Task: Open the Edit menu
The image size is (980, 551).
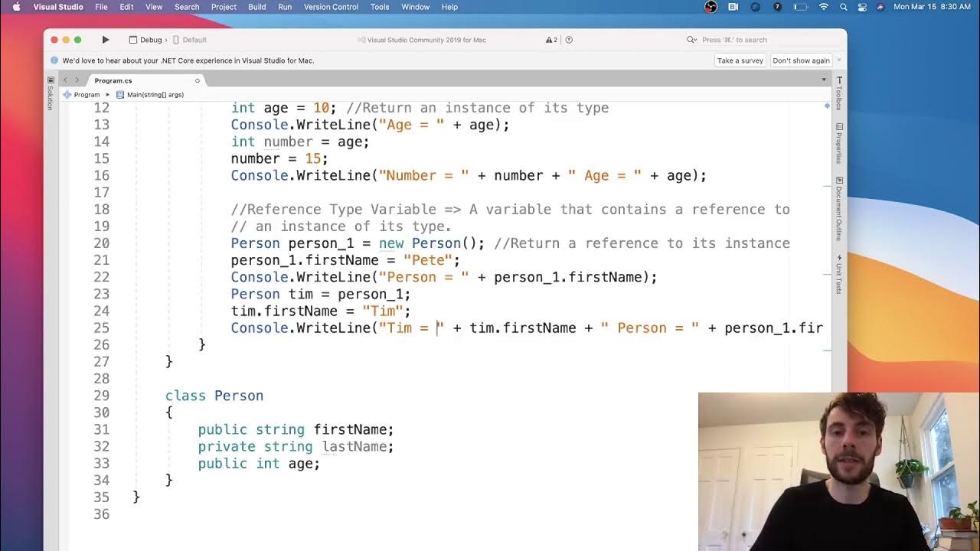Action: (126, 7)
